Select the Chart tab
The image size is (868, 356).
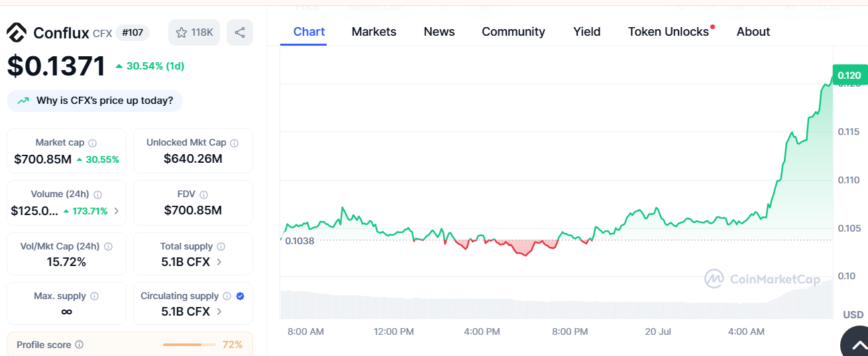(x=309, y=32)
